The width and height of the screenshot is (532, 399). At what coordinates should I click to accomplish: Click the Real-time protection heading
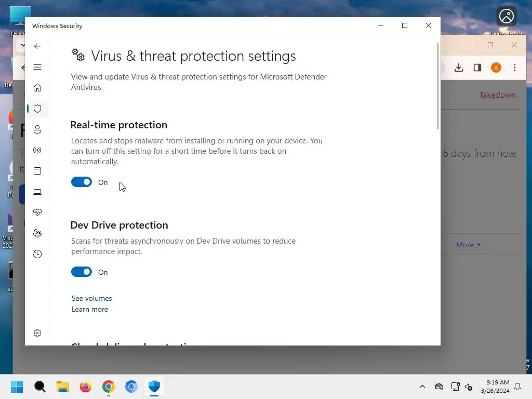[119, 125]
